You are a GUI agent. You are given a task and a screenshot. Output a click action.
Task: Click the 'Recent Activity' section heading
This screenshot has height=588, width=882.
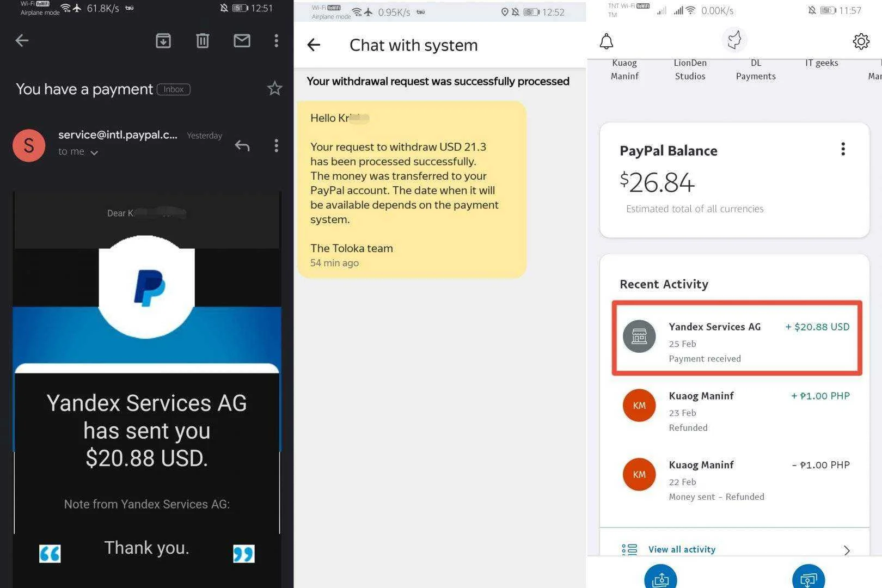[x=664, y=284]
